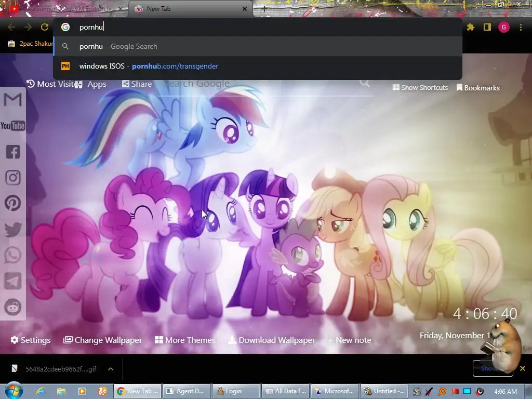Open the G profile avatar
The width and height of the screenshot is (532, 399).
pos(504,27)
